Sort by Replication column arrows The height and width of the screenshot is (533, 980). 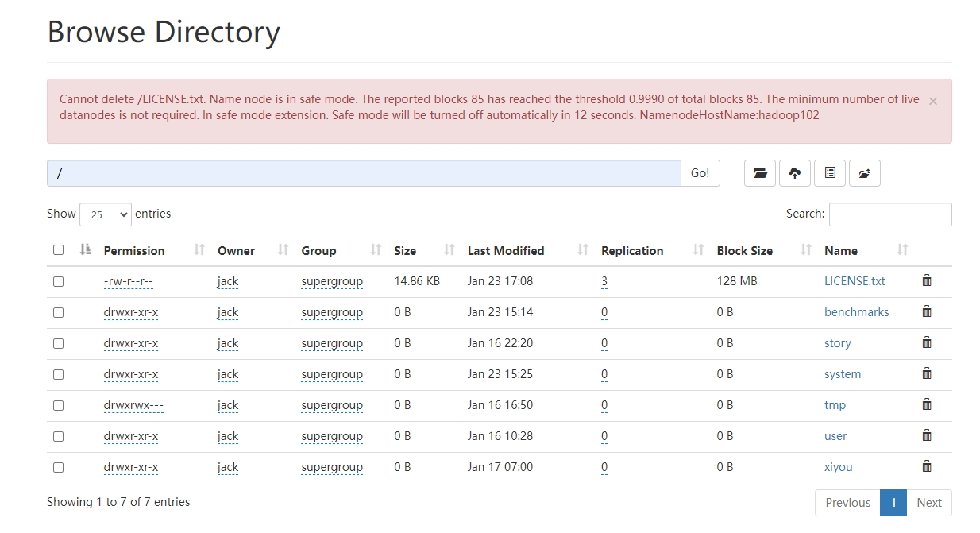pos(698,250)
